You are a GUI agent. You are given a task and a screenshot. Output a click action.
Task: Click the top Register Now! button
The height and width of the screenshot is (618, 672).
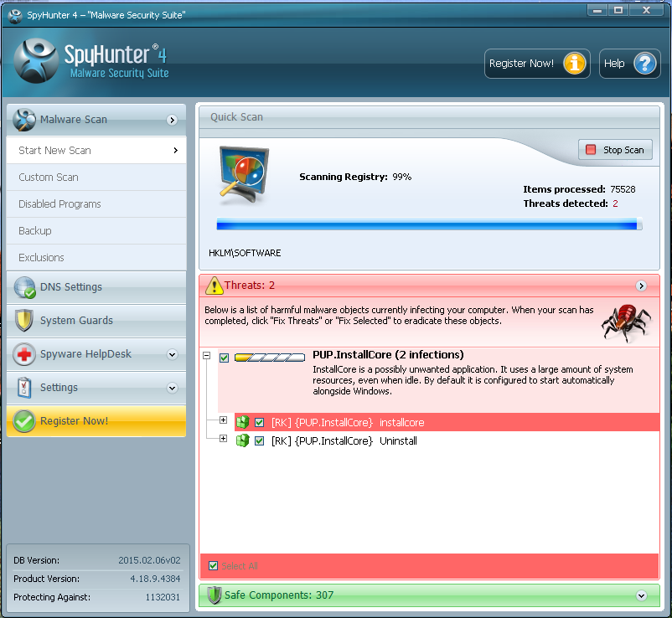tap(537, 64)
